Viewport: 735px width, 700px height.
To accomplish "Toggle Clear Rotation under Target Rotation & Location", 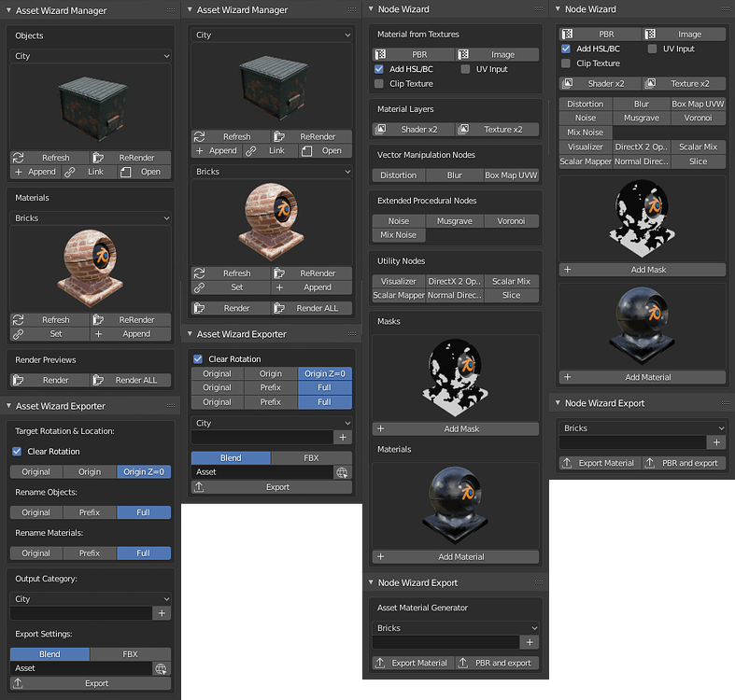I will [x=17, y=451].
